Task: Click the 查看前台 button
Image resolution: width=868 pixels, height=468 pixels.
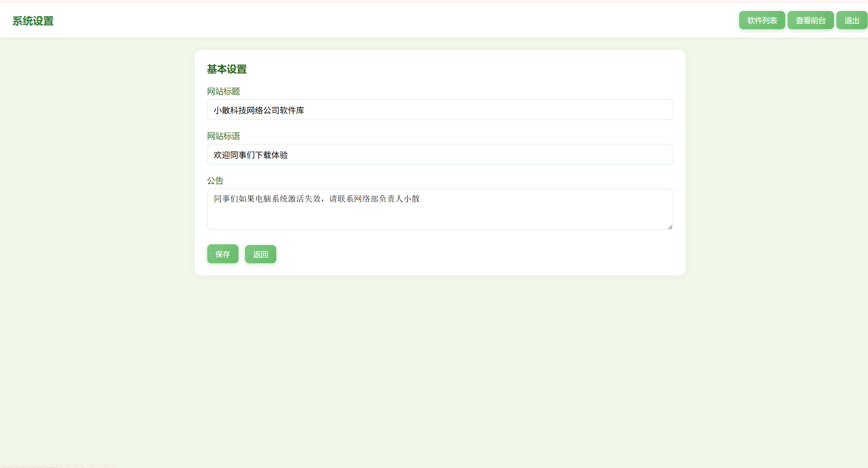Action: (x=810, y=20)
